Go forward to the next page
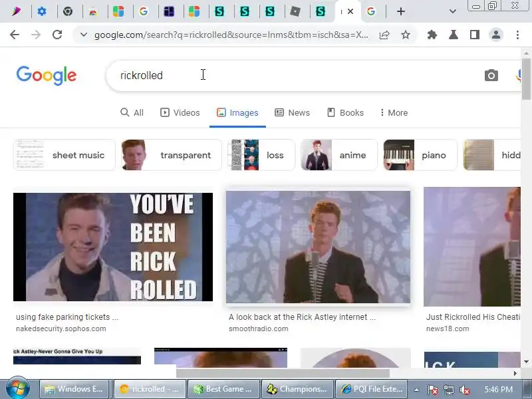 click(36, 35)
